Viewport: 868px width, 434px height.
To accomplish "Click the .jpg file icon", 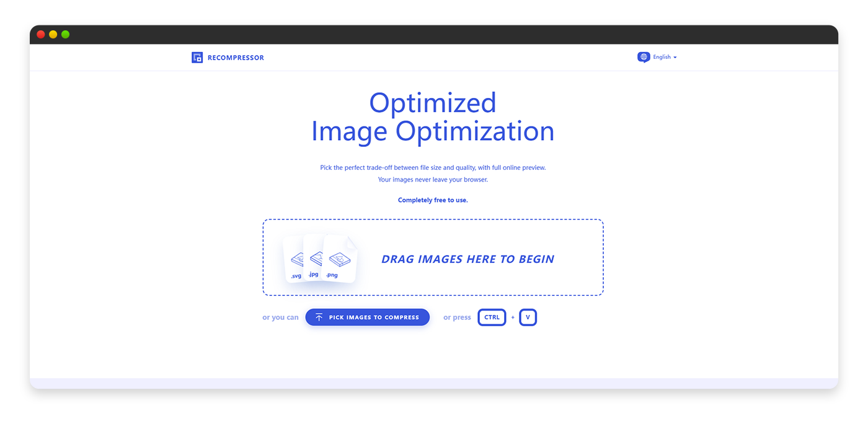I will click(314, 257).
